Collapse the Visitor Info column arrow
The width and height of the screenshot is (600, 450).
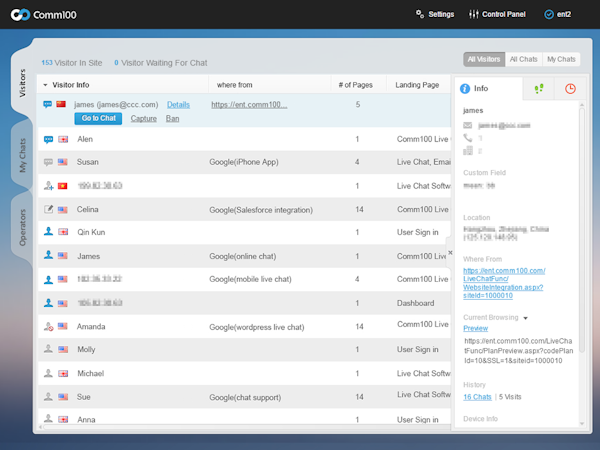click(45, 85)
